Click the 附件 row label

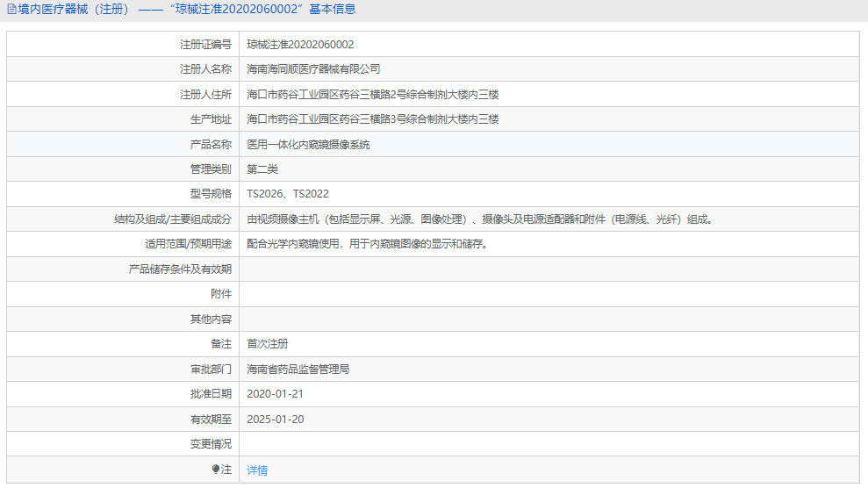pos(221,294)
